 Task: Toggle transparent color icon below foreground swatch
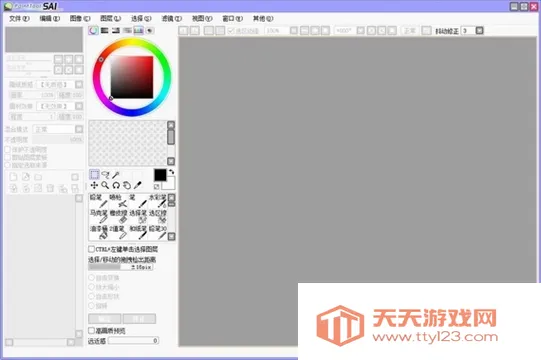pyautogui.click(x=157, y=186)
